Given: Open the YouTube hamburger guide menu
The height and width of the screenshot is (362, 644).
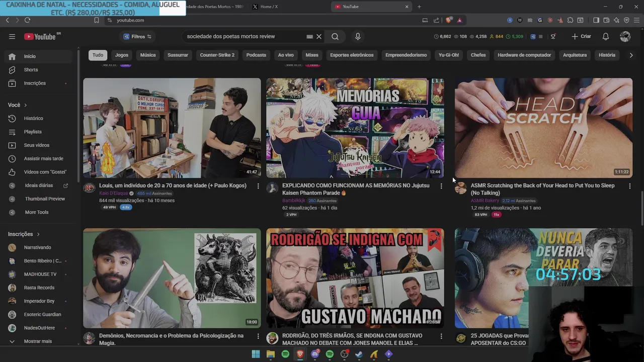Looking at the screenshot, I should pyautogui.click(x=12, y=36).
